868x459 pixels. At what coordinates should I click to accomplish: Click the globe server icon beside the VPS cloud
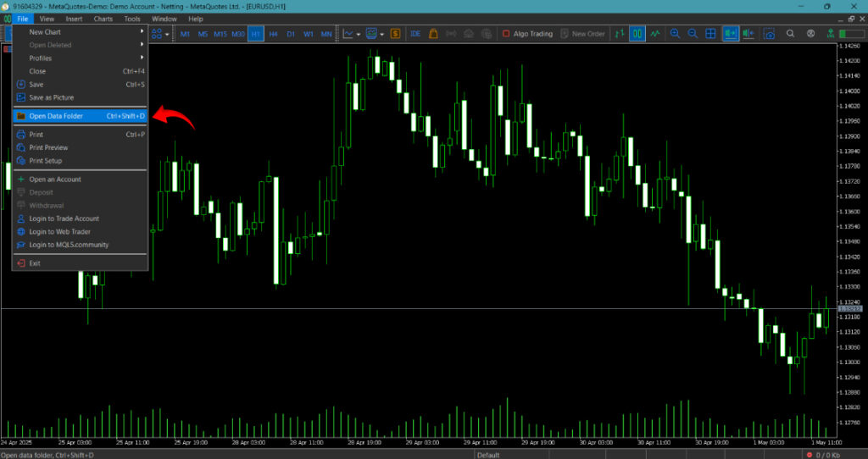[487, 34]
